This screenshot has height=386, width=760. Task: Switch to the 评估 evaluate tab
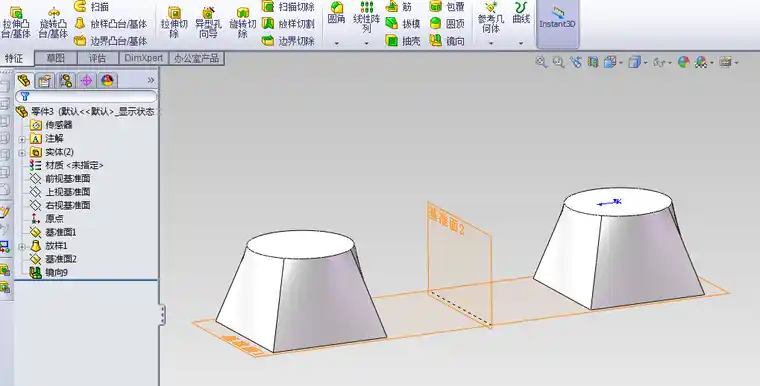point(97,58)
